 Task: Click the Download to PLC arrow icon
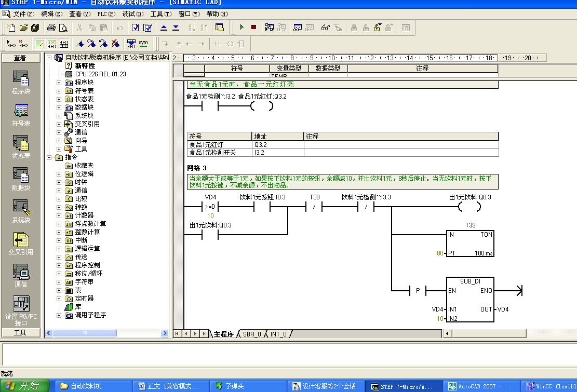pos(176,28)
